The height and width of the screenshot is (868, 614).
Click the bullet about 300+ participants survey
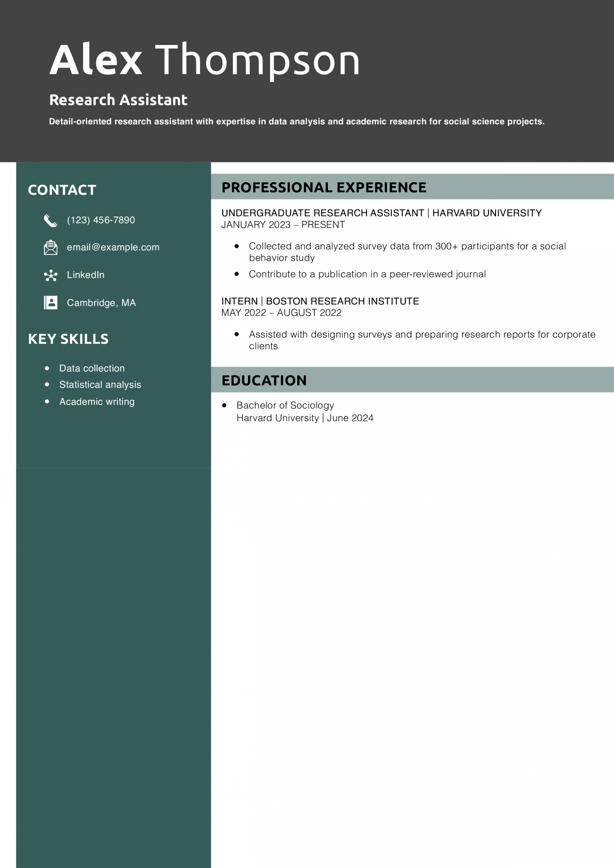[x=407, y=252]
